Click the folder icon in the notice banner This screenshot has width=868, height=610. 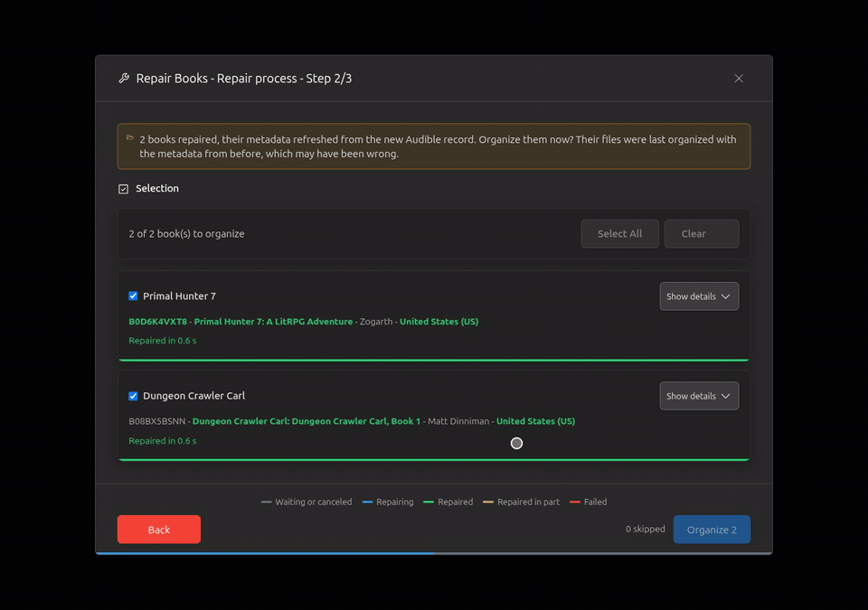[x=129, y=138]
